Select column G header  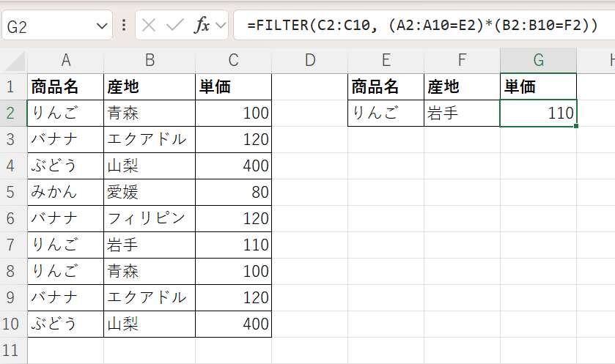538,61
